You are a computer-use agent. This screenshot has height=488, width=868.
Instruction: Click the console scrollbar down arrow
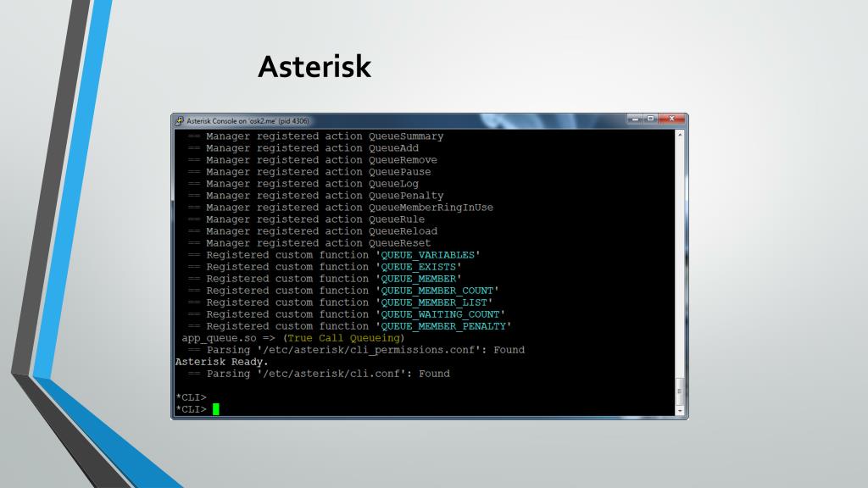tap(680, 411)
